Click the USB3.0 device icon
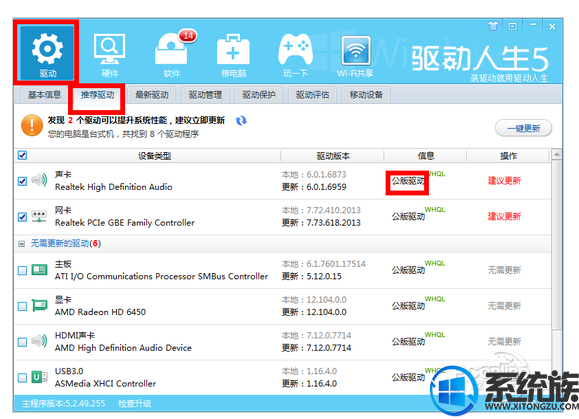The image size is (579, 419). point(39,377)
